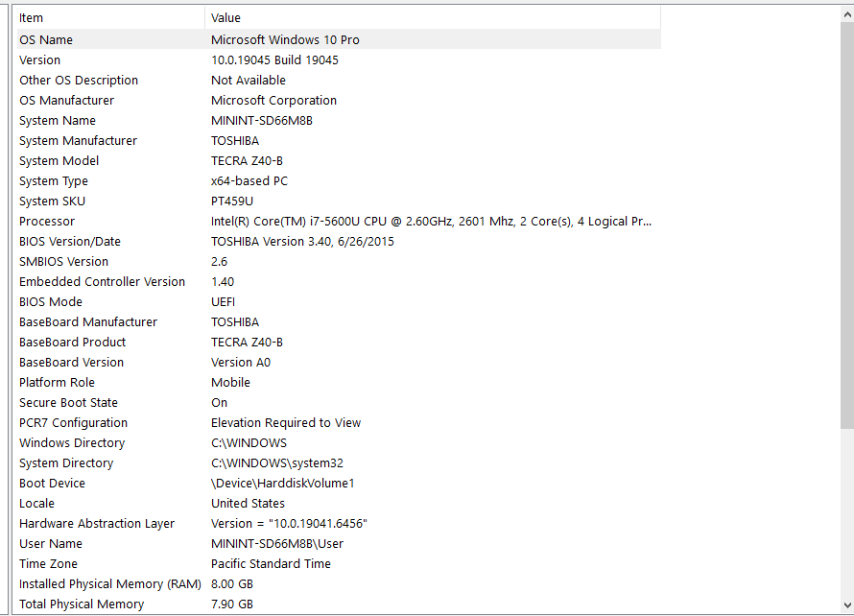Select the Platform Role item
The height and width of the screenshot is (616, 854).
57,382
